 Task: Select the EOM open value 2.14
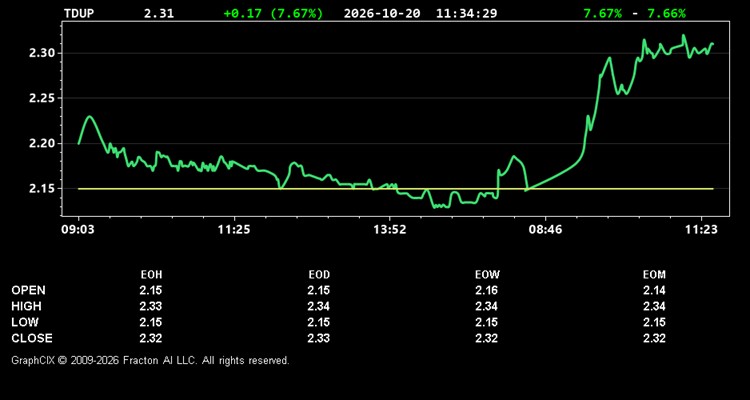pyautogui.click(x=654, y=290)
